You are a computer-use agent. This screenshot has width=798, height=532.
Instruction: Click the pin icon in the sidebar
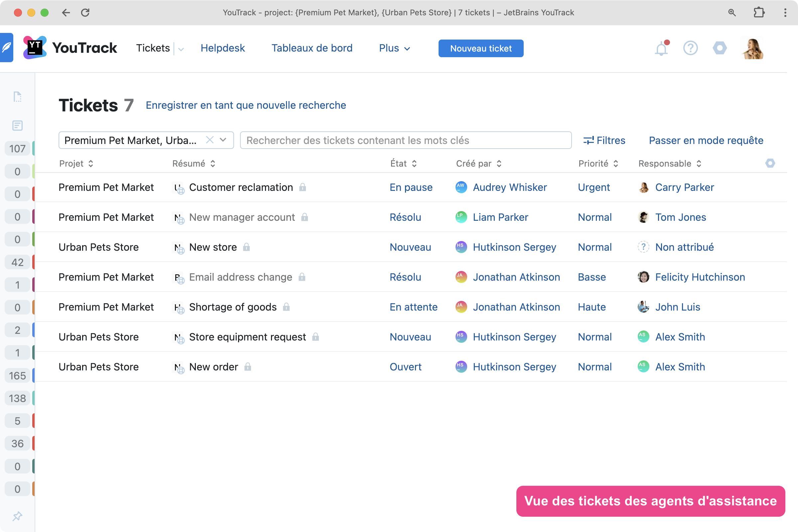pyautogui.click(x=17, y=516)
